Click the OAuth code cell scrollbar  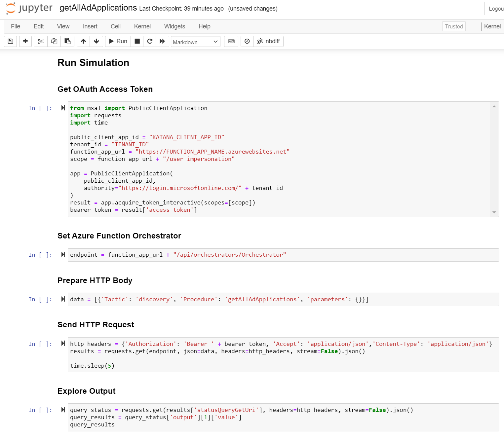click(x=494, y=159)
